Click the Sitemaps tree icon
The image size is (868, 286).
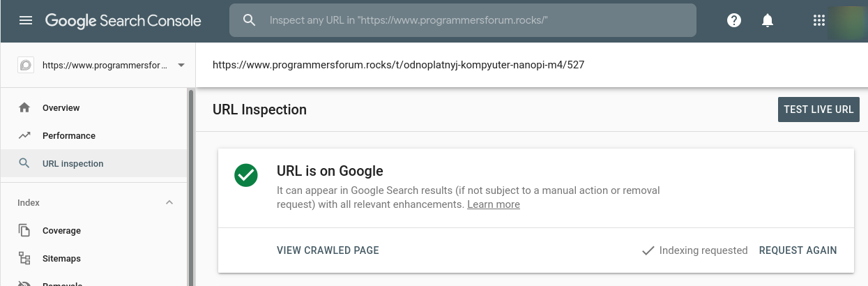(x=24, y=259)
